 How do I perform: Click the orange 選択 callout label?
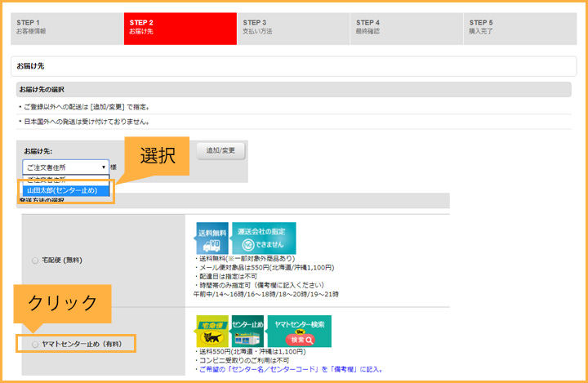[157, 156]
